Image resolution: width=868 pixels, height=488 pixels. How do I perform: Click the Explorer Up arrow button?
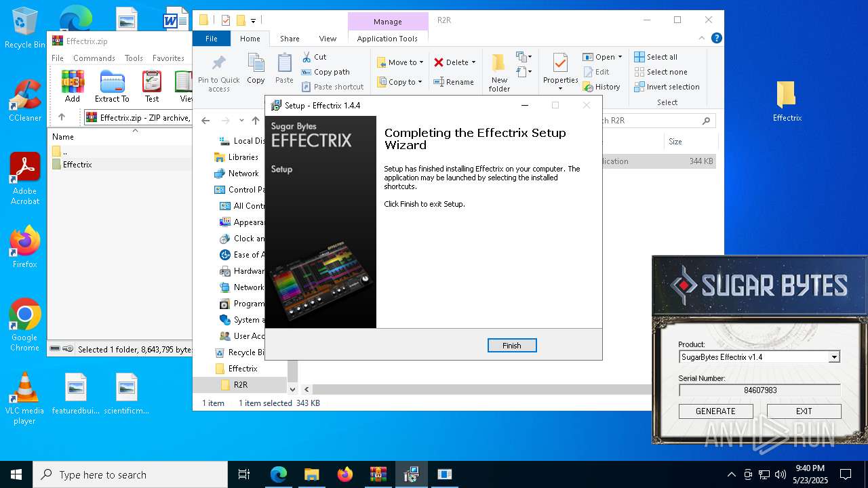255,121
